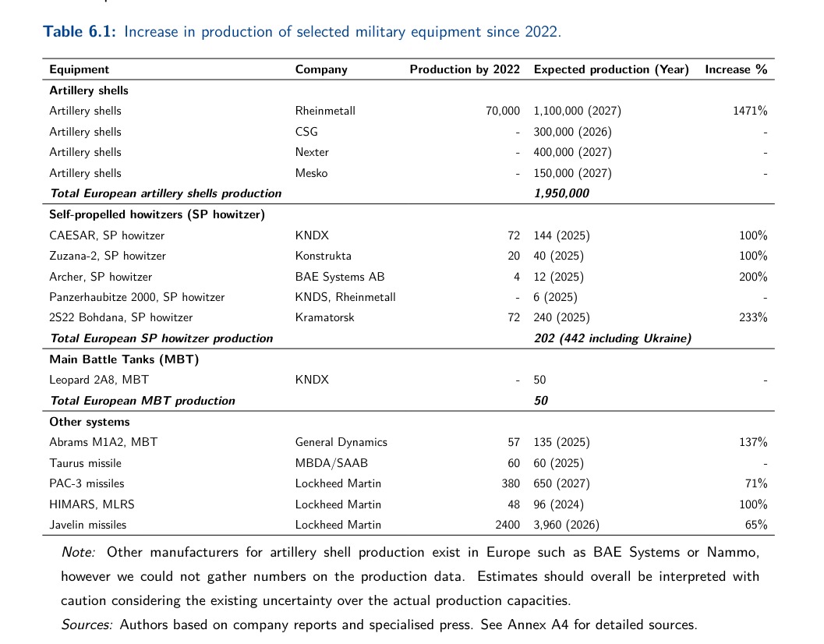Select the '1471%' increase value

pyautogui.click(x=750, y=111)
